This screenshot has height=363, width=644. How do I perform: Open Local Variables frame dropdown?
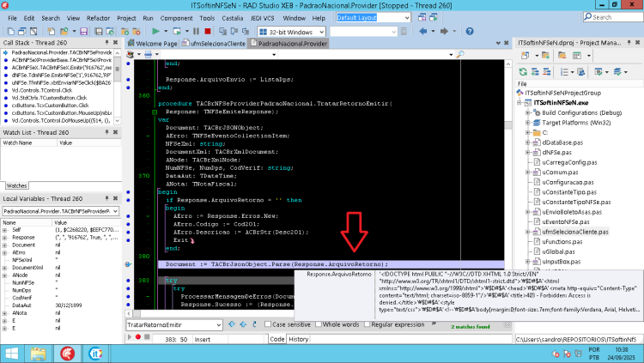[115, 211]
